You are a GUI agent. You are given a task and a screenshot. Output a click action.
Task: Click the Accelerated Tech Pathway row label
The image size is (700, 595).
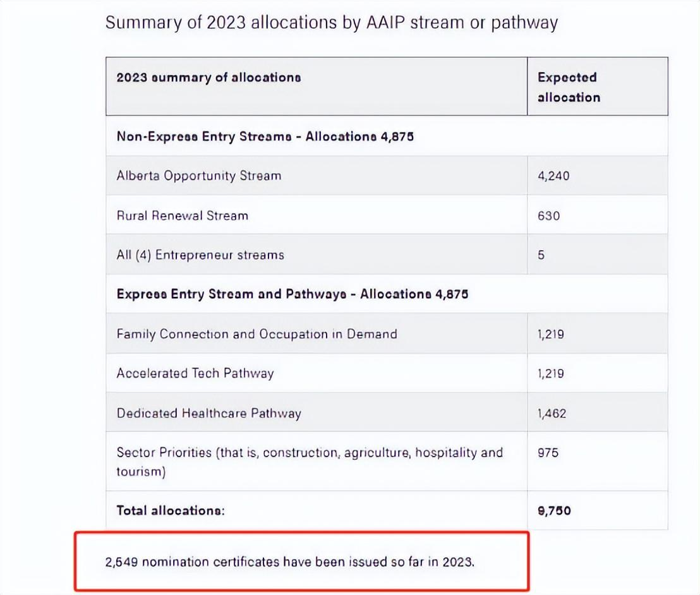pyautogui.click(x=195, y=373)
